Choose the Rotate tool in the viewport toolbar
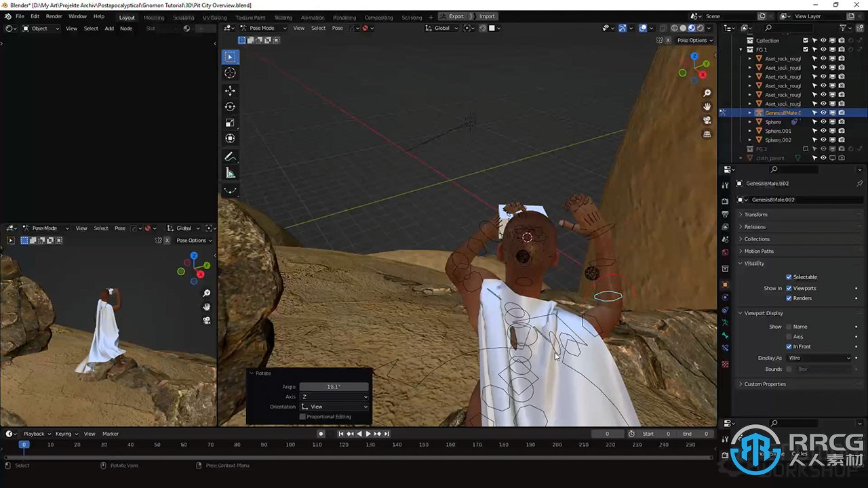868x488 pixels. 230,106
